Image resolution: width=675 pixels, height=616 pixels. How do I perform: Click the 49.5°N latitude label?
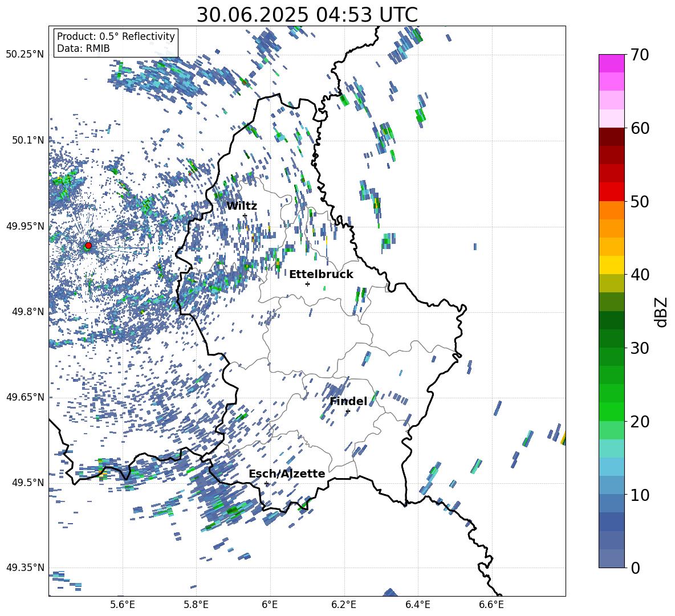point(29,482)
